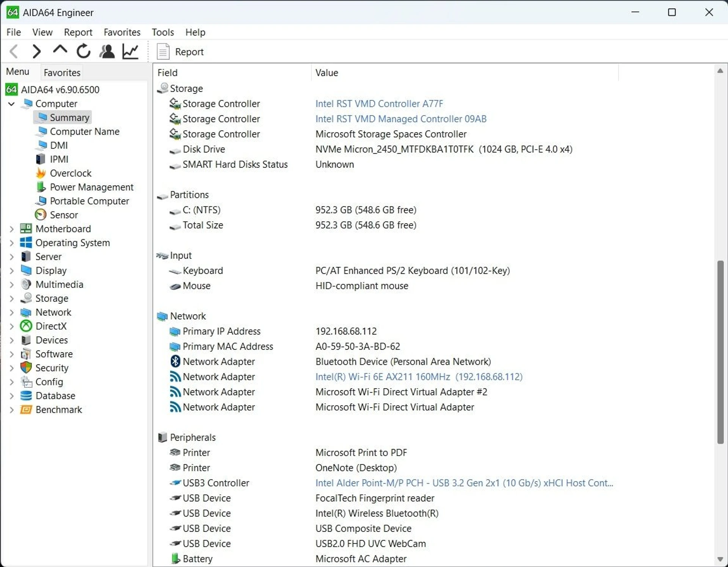Open the graph chart toolbar icon

(130, 51)
